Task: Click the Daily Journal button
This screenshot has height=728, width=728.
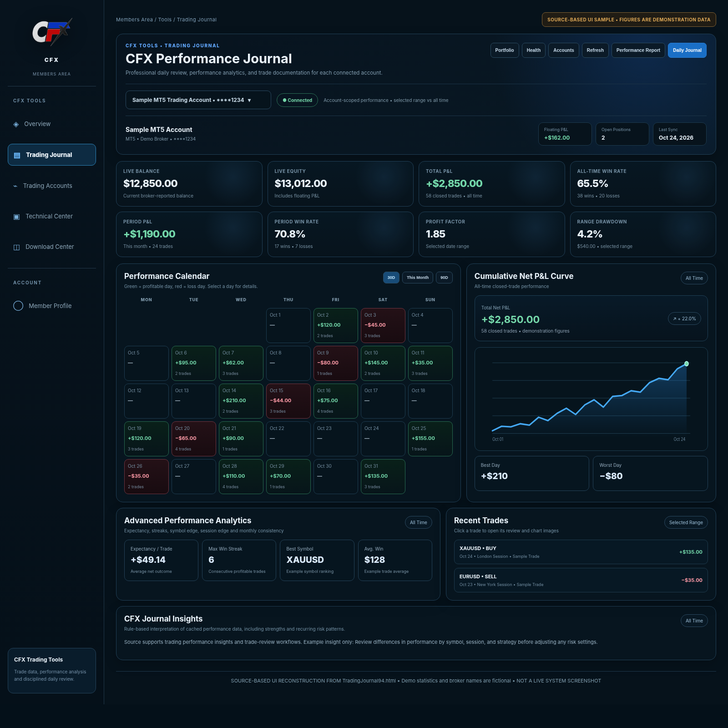Action: pyautogui.click(x=687, y=51)
